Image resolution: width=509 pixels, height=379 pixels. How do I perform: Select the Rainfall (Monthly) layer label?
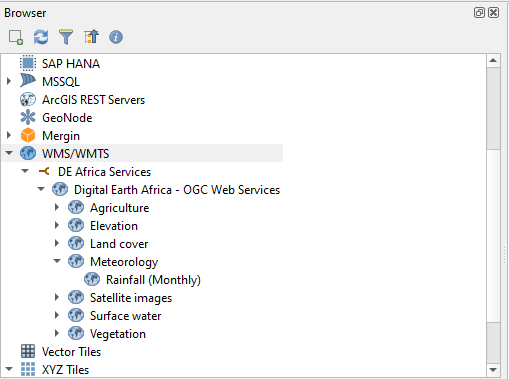[x=153, y=280]
